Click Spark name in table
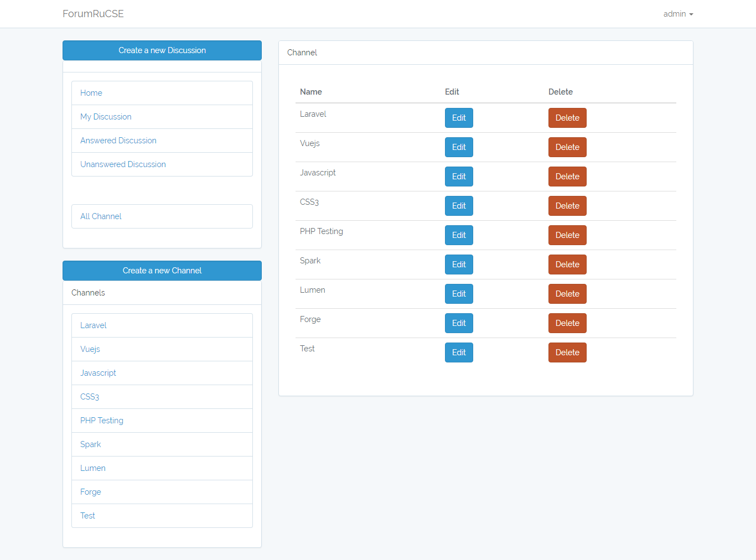The image size is (756, 560). tap(310, 261)
